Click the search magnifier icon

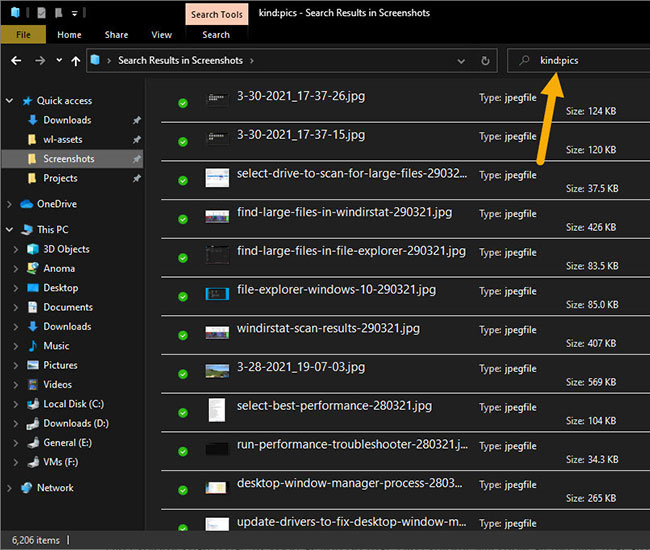(x=524, y=60)
